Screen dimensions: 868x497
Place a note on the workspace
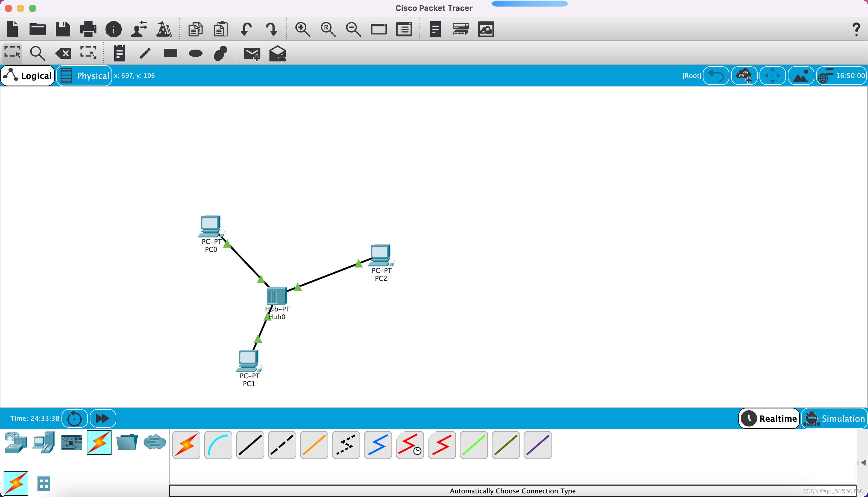pyautogui.click(x=120, y=53)
